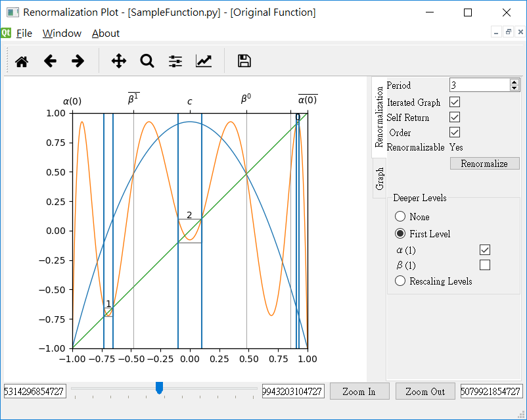Click the 'Deeper Levels' group title
Image resolution: width=527 pixels, height=420 pixels.
point(420,198)
